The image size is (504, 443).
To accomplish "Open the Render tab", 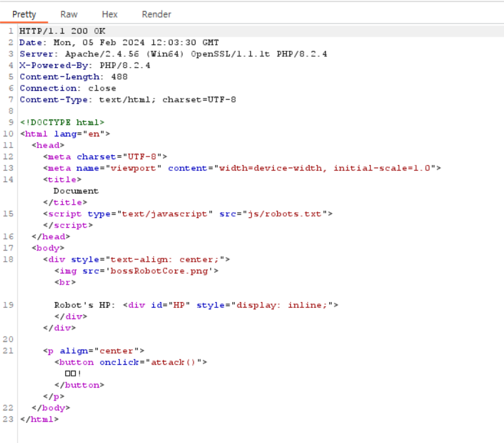I will (156, 14).
